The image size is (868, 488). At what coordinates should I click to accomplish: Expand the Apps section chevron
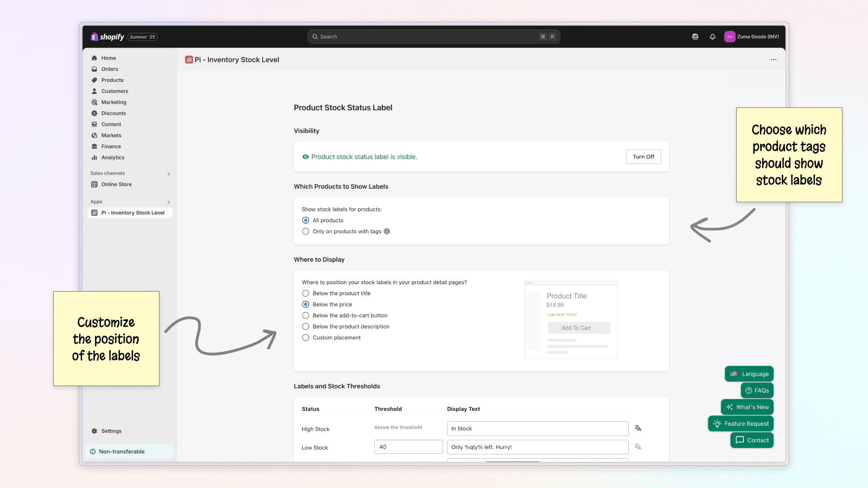pos(169,201)
